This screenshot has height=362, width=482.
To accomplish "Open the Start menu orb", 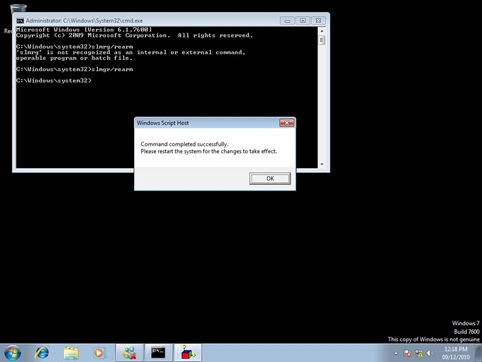I will (12, 353).
